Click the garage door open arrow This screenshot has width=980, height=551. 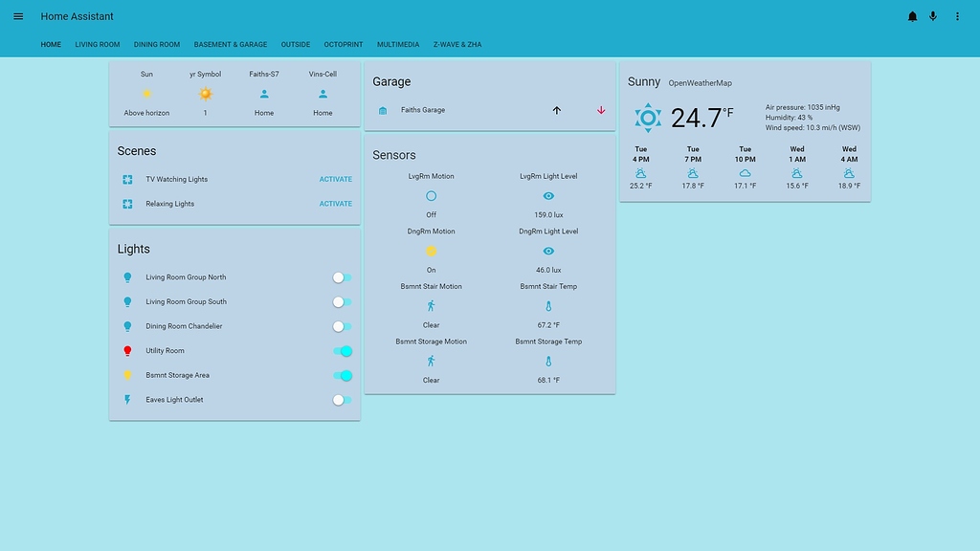pos(556,110)
